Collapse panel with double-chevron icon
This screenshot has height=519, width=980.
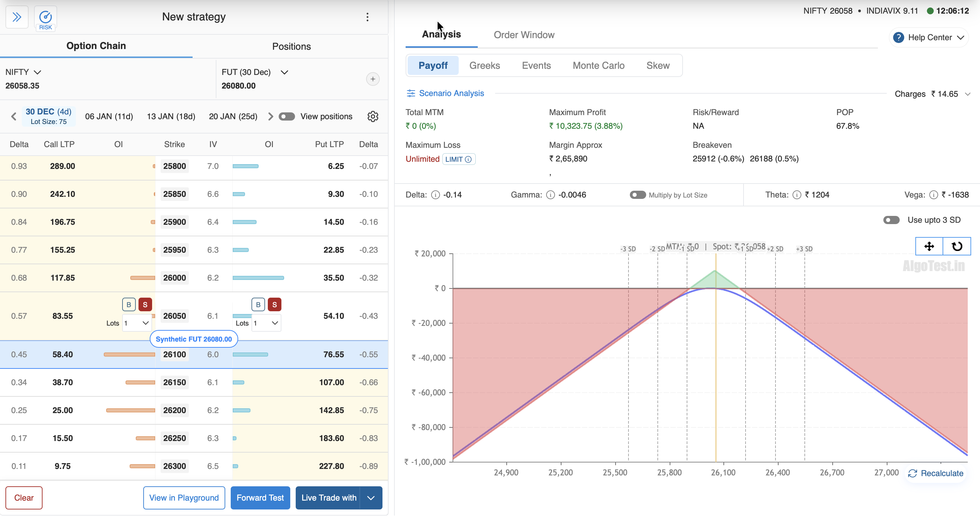point(17,17)
